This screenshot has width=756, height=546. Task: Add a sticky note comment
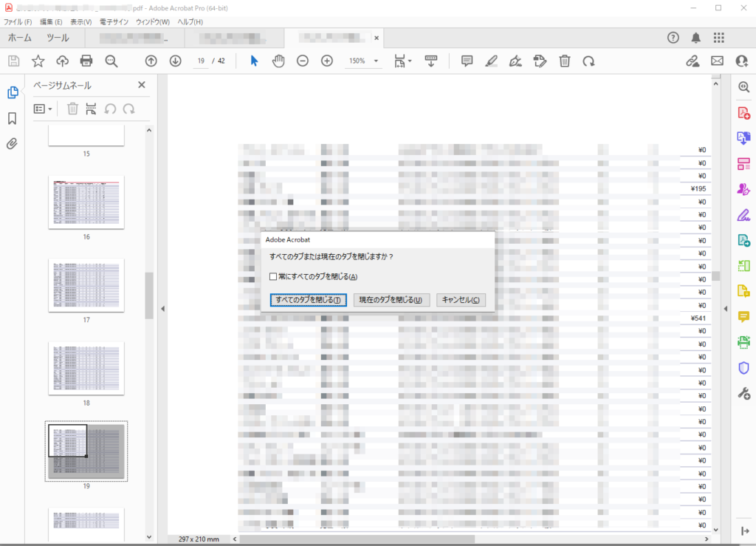(x=467, y=61)
